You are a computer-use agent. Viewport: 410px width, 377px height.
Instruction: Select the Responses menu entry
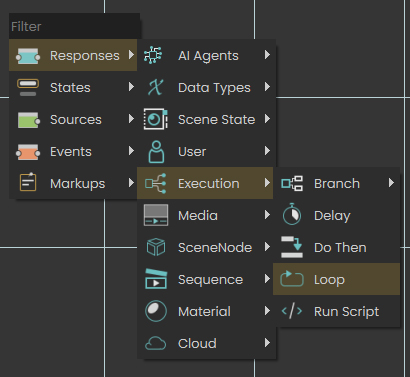73,55
